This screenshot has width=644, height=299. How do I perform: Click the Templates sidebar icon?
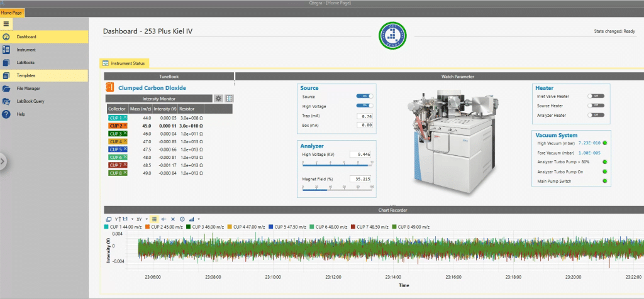coord(6,75)
